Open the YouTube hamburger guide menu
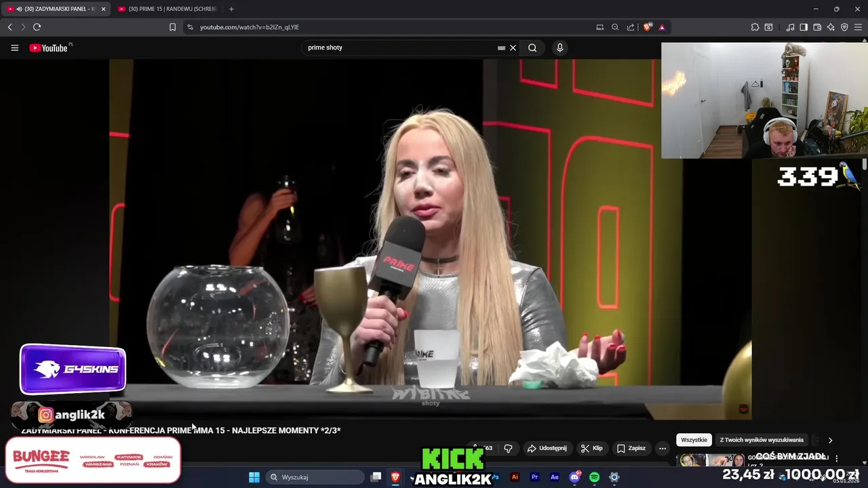The height and width of the screenshot is (488, 868). [14, 47]
